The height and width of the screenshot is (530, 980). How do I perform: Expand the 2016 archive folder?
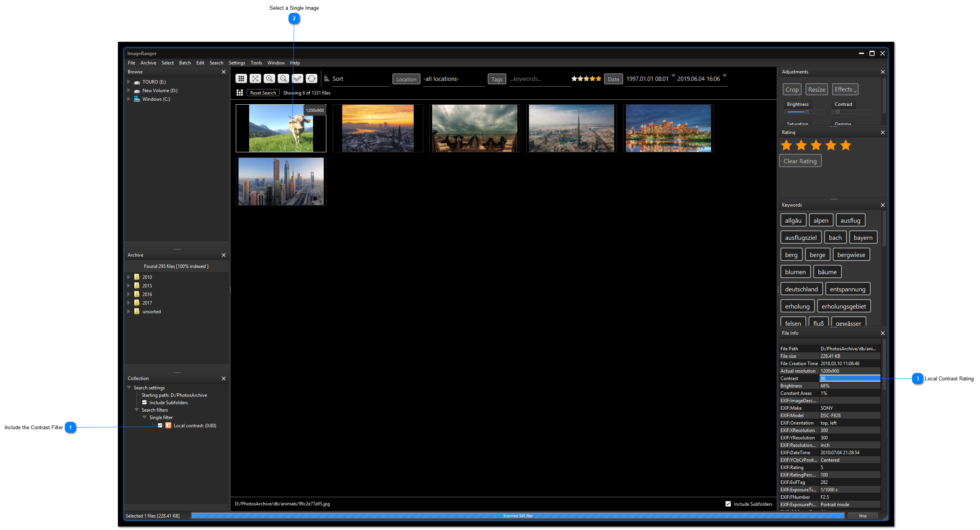129,294
